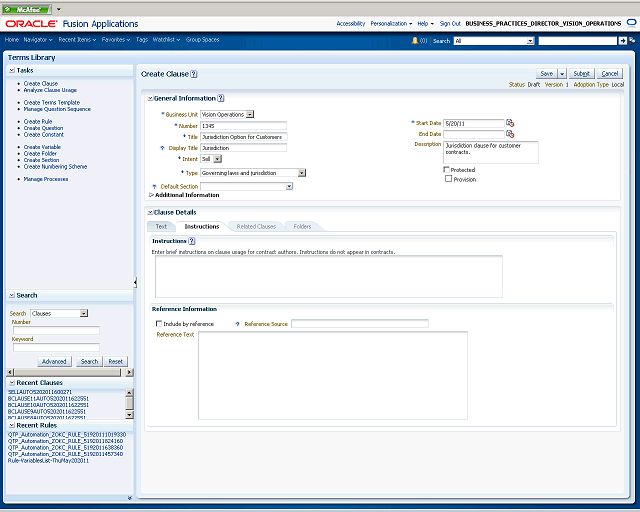
Task: Collapse the left task pane splitter
Action: click(x=135, y=282)
